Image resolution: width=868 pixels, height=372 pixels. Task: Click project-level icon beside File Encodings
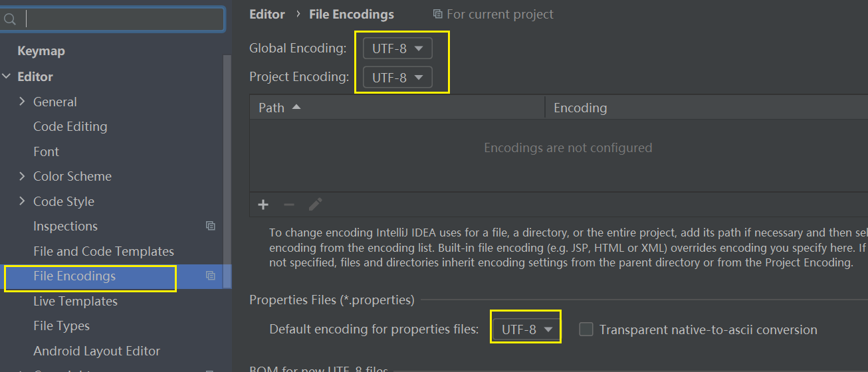click(211, 276)
